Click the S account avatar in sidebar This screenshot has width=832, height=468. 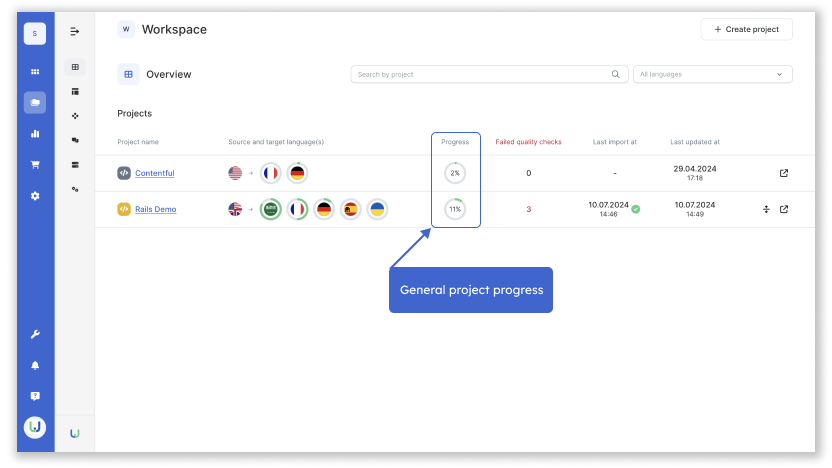coord(35,33)
